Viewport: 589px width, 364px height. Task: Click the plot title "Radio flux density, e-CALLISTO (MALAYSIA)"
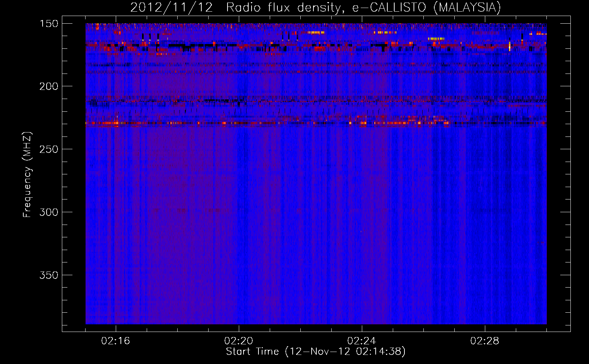click(363, 8)
